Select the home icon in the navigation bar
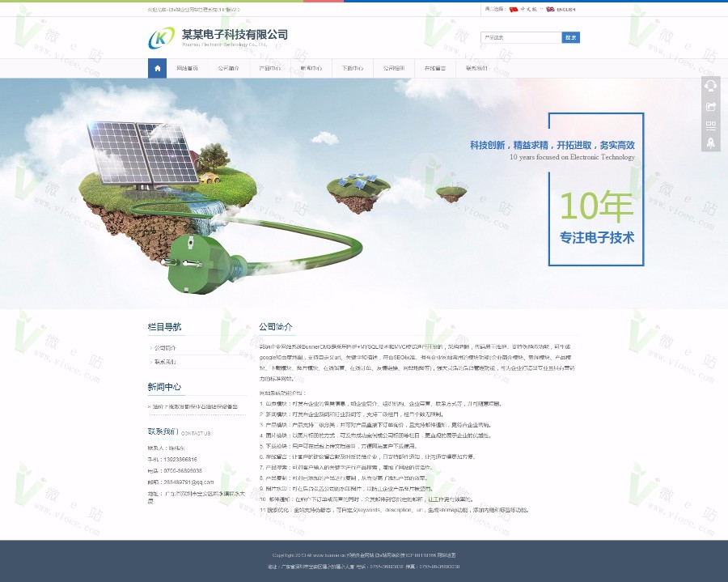Image resolution: width=728 pixels, height=582 pixels. click(x=156, y=68)
